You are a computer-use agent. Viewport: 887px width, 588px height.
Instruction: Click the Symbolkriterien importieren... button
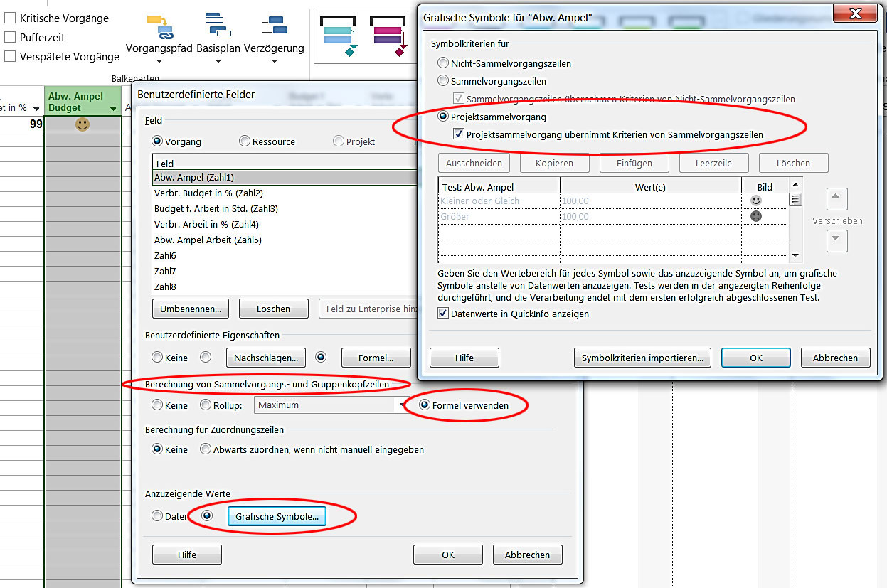[642, 358]
